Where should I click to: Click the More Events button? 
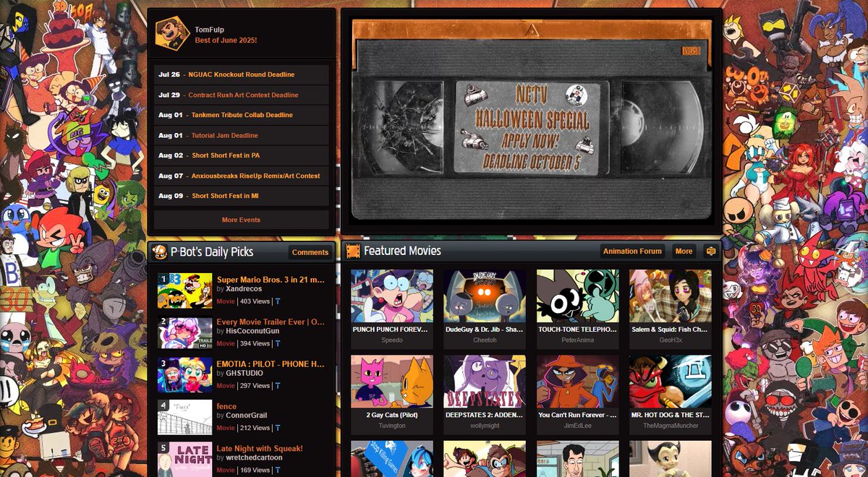click(242, 220)
